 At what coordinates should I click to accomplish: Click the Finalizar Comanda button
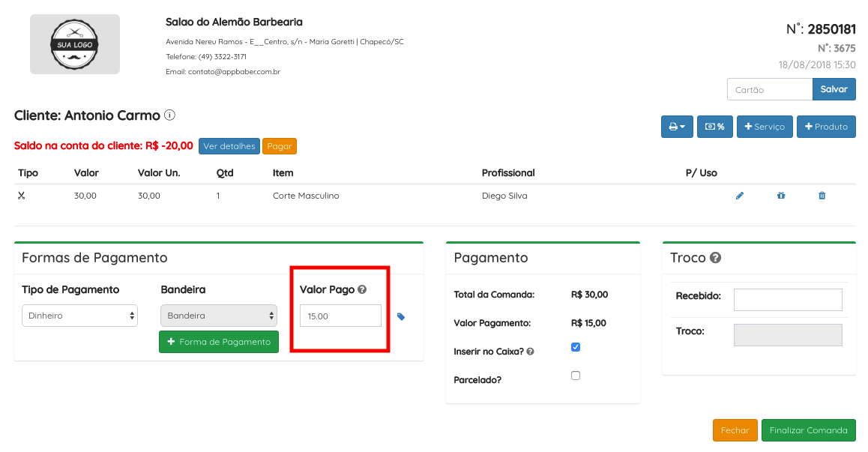[808, 430]
